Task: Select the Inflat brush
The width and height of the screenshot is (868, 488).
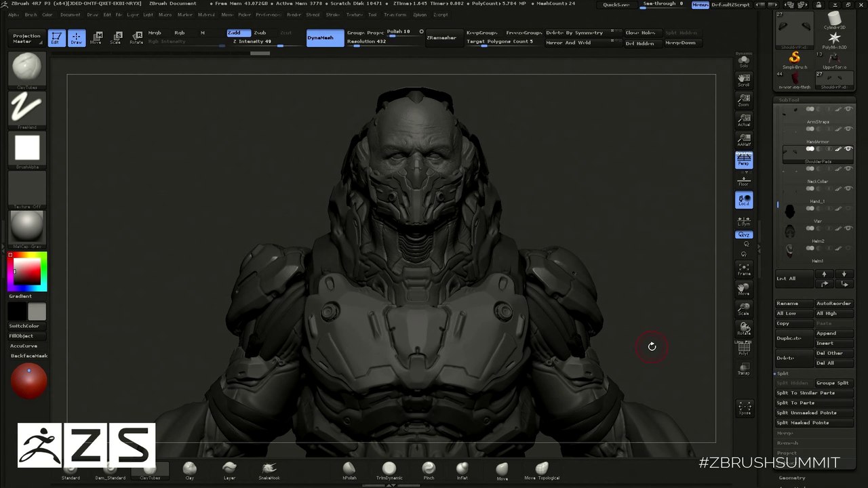Action: pos(462,471)
